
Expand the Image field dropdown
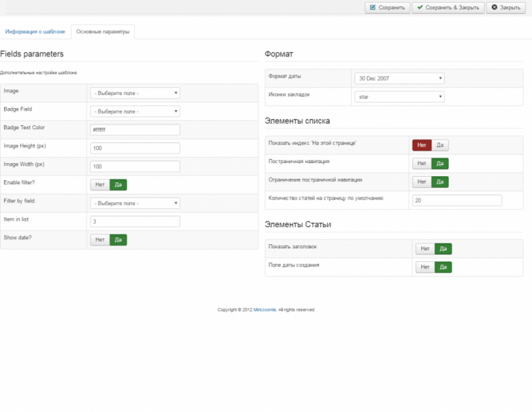click(135, 93)
